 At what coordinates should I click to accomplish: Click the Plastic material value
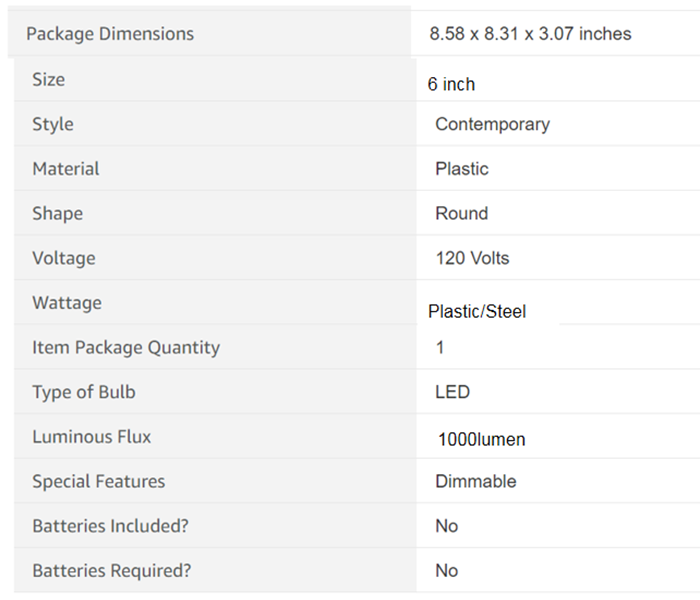click(462, 169)
